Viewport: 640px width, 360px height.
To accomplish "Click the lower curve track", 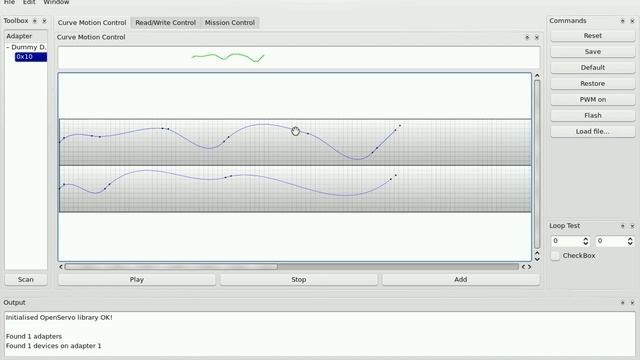I will tap(296, 189).
